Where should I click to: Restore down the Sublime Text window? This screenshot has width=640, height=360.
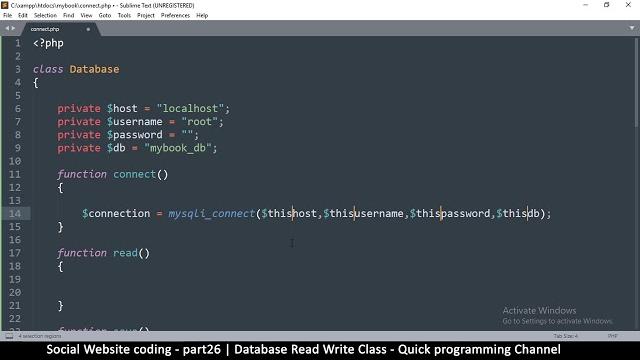click(607, 5)
